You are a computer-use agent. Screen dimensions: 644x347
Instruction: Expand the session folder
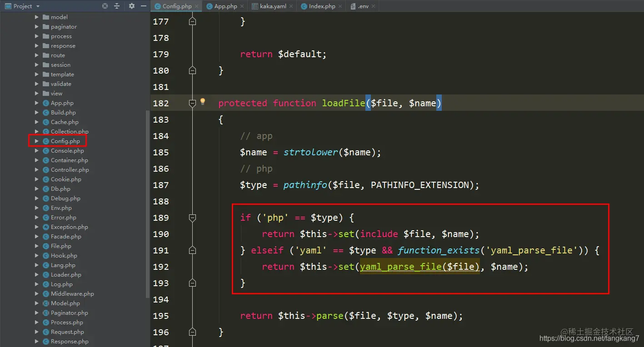pyautogui.click(x=37, y=65)
